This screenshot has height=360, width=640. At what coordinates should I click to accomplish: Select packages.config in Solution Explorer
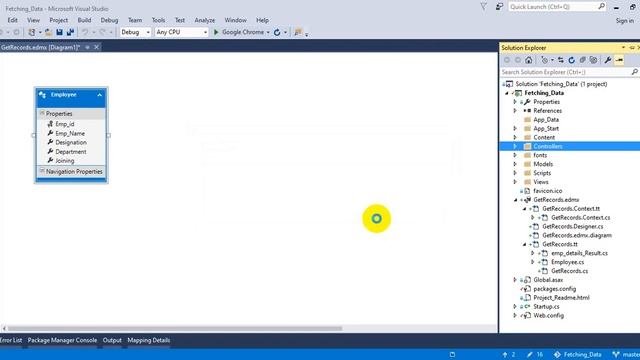pyautogui.click(x=555, y=289)
